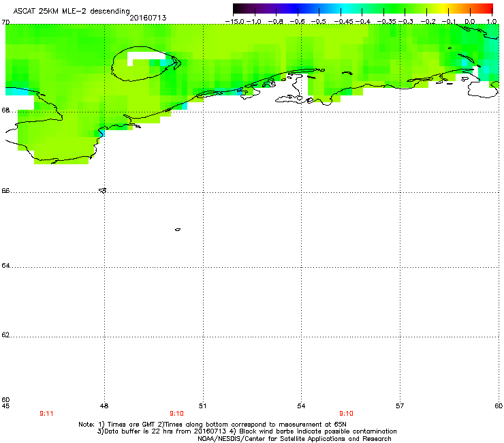Click the color bar label 1.0
This screenshot has width=504, height=443.
pyautogui.click(x=492, y=22)
